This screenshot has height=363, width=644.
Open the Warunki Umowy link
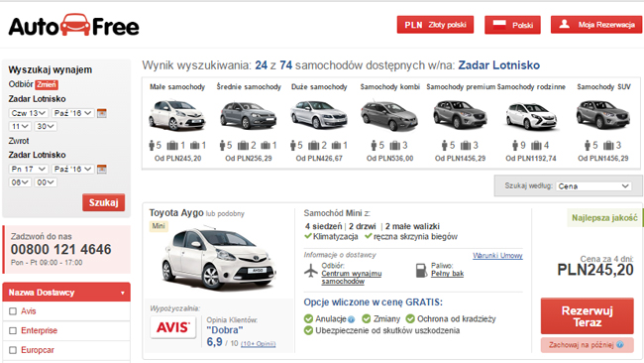coord(497,256)
